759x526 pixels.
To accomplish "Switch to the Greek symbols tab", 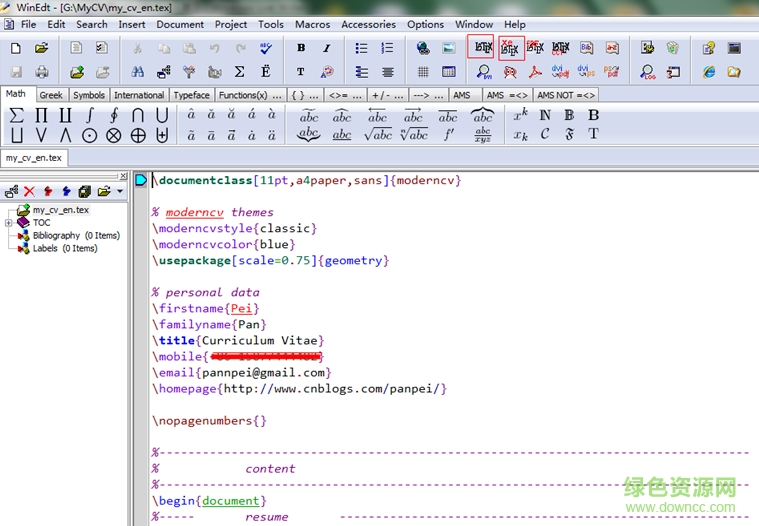I will pos(51,96).
